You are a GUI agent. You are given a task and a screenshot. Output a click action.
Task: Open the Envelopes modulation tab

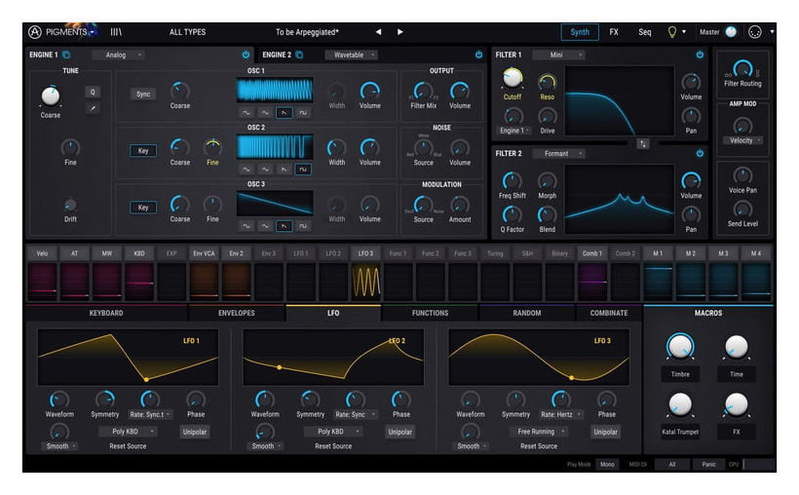coord(236,313)
